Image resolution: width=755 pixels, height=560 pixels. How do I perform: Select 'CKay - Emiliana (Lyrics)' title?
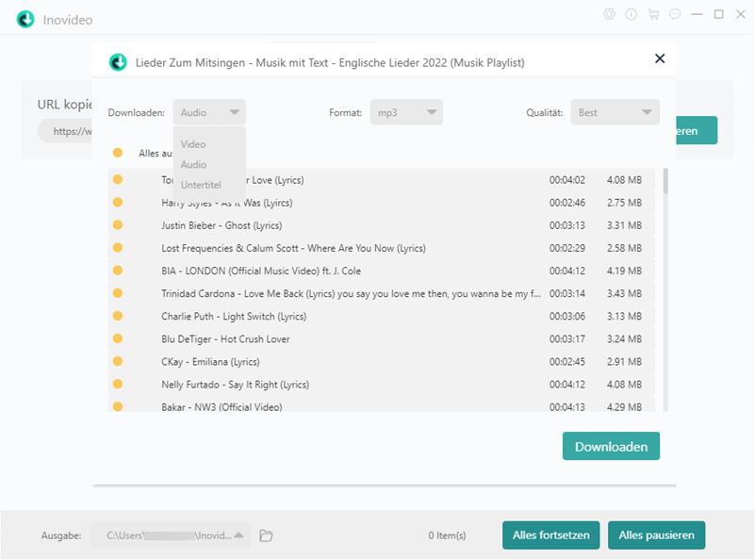click(x=210, y=362)
